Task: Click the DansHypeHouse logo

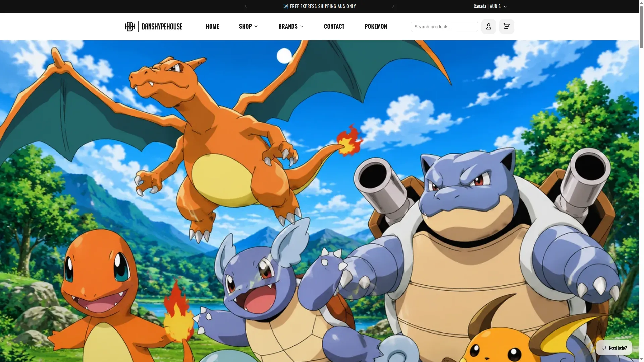Action: click(154, 26)
